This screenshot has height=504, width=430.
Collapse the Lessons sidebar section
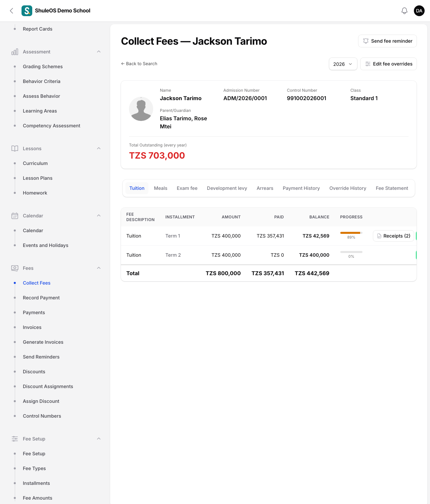pos(99,149)
